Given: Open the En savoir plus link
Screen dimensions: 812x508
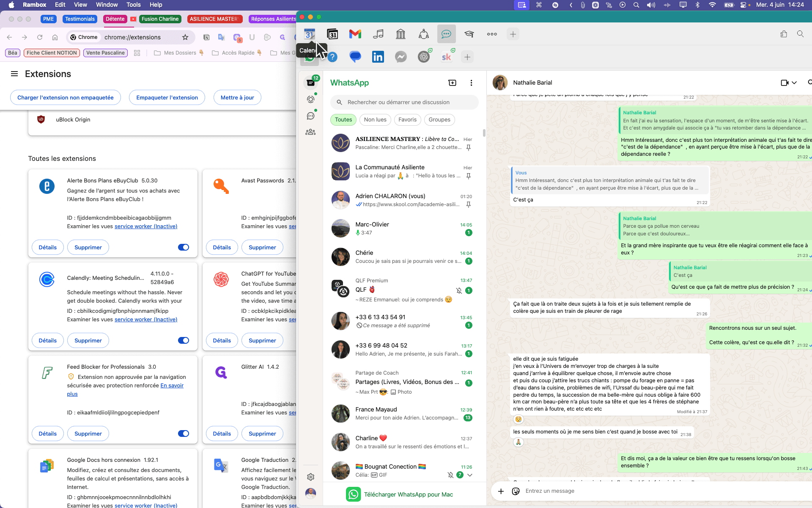Looking at the screenshot, I should pos(172,386).
